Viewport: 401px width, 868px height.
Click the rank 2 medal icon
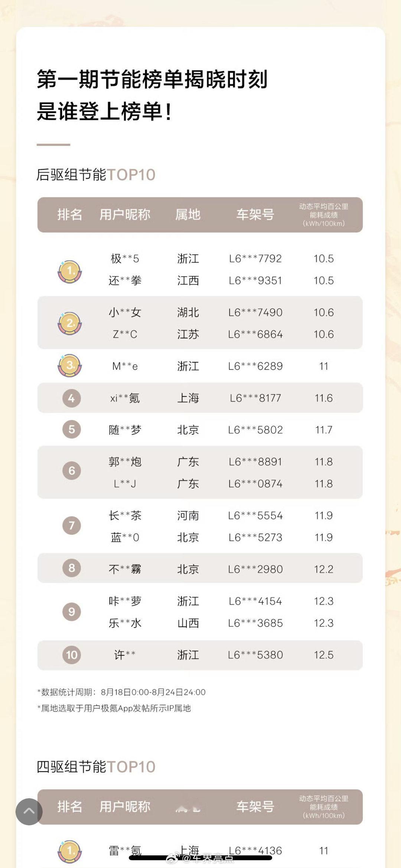(x=70, y=323)
